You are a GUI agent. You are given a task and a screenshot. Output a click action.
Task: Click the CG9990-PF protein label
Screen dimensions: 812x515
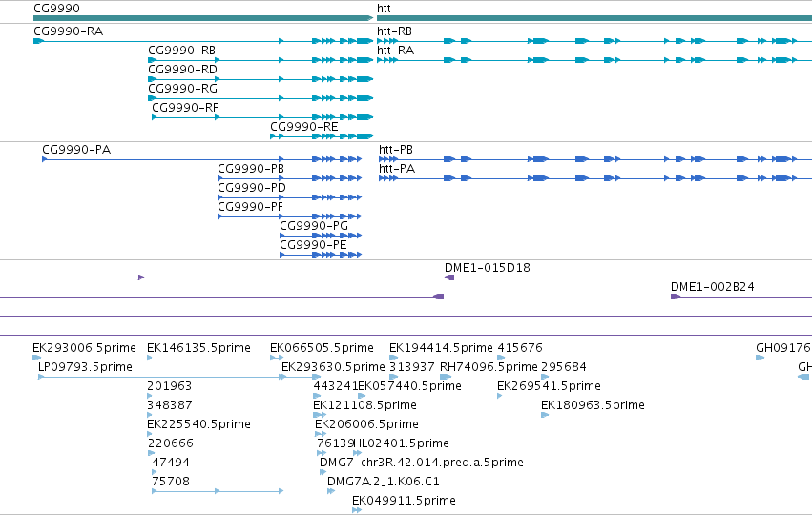(250, 207)
